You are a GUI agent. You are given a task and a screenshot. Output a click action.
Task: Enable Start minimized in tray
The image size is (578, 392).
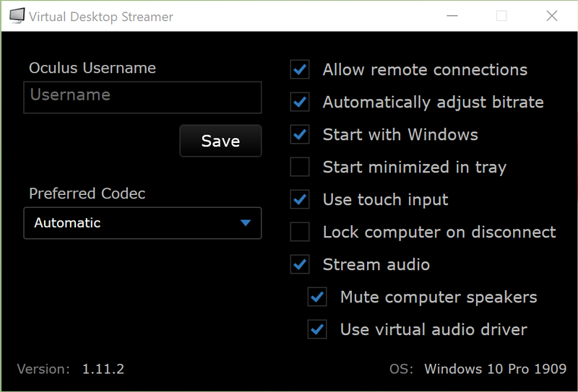pos(300,167)
